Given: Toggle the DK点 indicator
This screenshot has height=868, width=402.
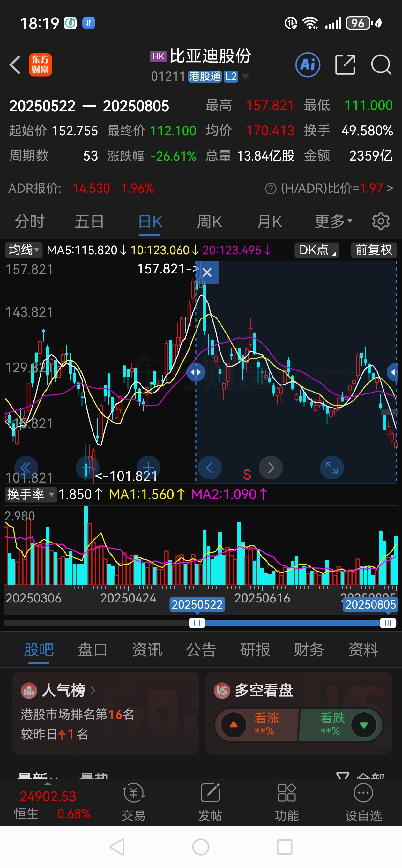Looking at the screenshot, I should [316, 250].
